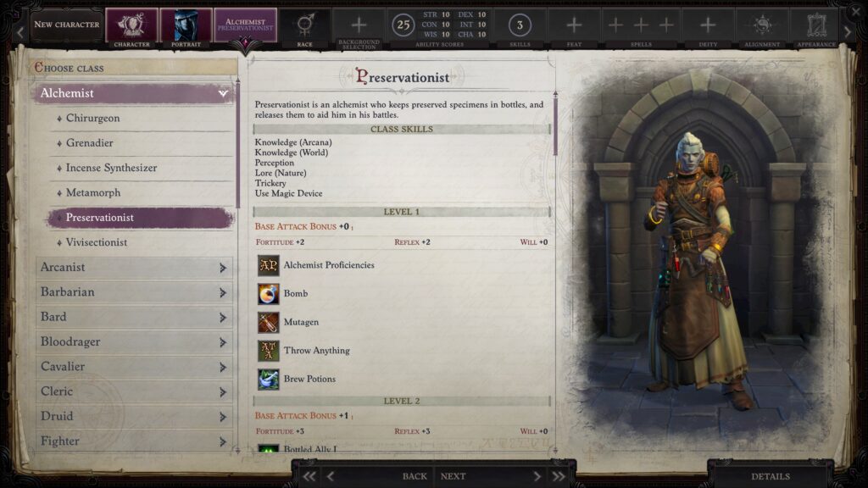868x488 pixels.
Task: Open the Feat plus icon
Action: tap(574, 25)
